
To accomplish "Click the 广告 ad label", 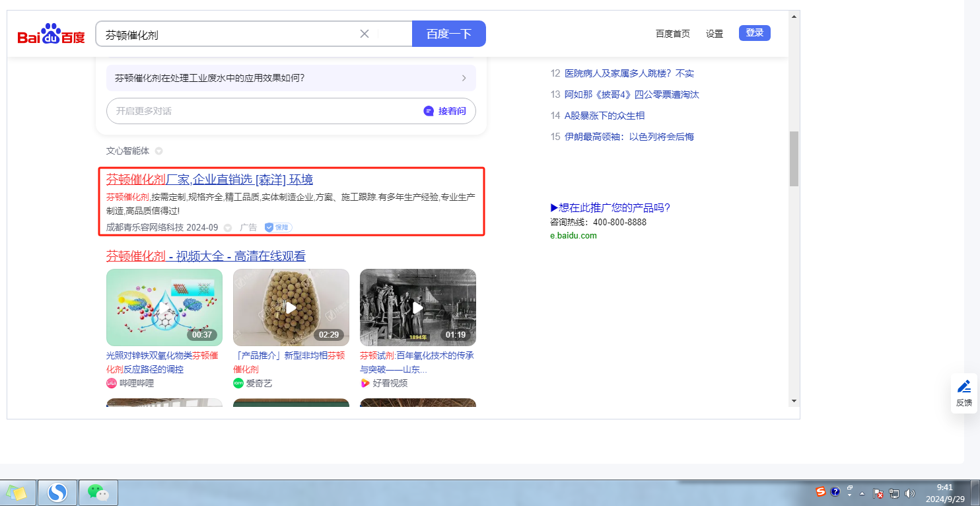I will click(248, 228).
